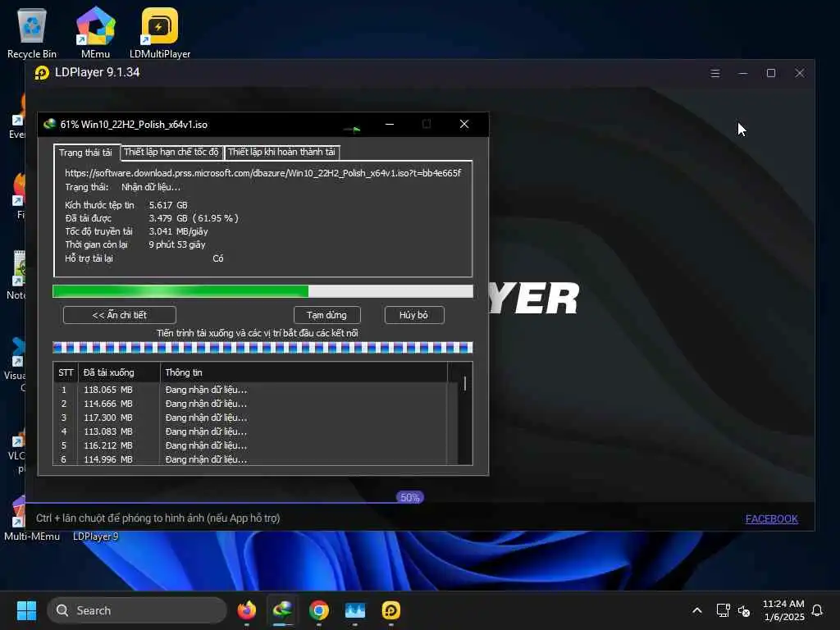The width and height of the screenshot is (840, 630).
Task: Close the LDPlayer window
Action: [799, 73]
